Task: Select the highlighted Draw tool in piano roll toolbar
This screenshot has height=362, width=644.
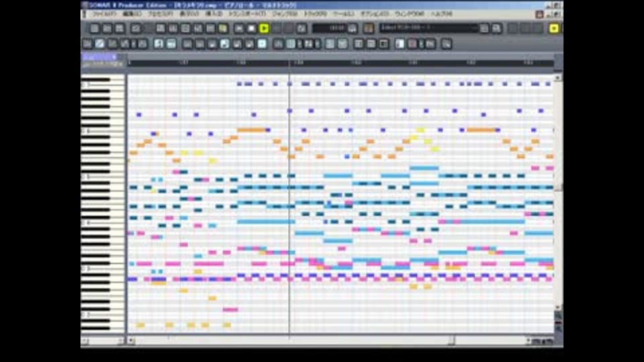Action: pos(100,44)
